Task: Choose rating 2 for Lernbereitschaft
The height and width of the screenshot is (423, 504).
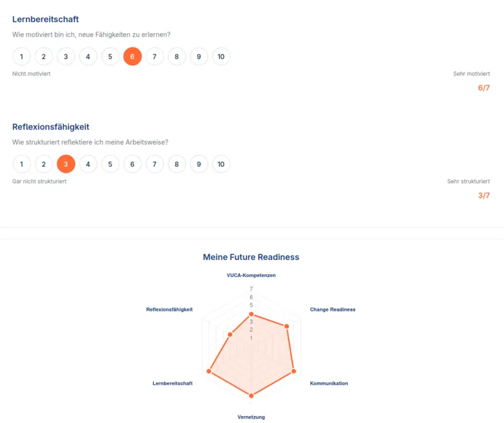Action: (43, 56)
